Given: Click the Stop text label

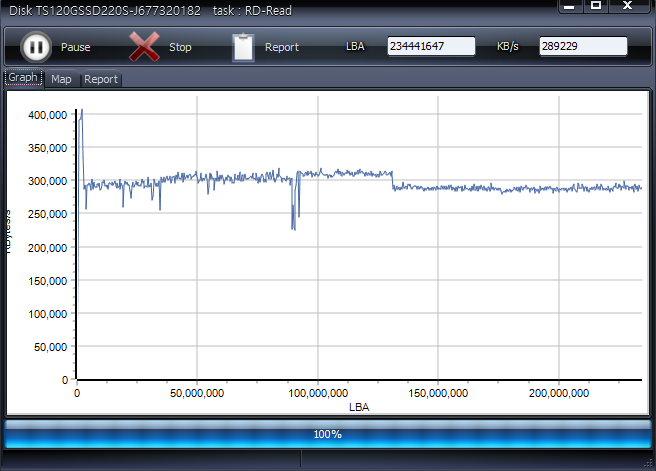Looking at the screenshot, I should tap(180, 48).
